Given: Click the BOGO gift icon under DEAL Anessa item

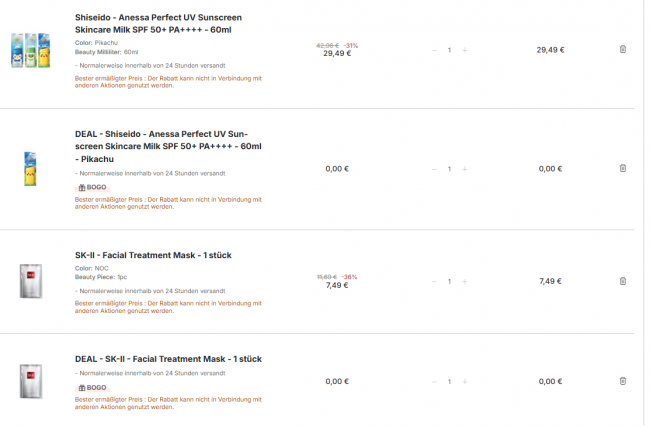Looking at the screenshot, I should (x=82, y=187).
